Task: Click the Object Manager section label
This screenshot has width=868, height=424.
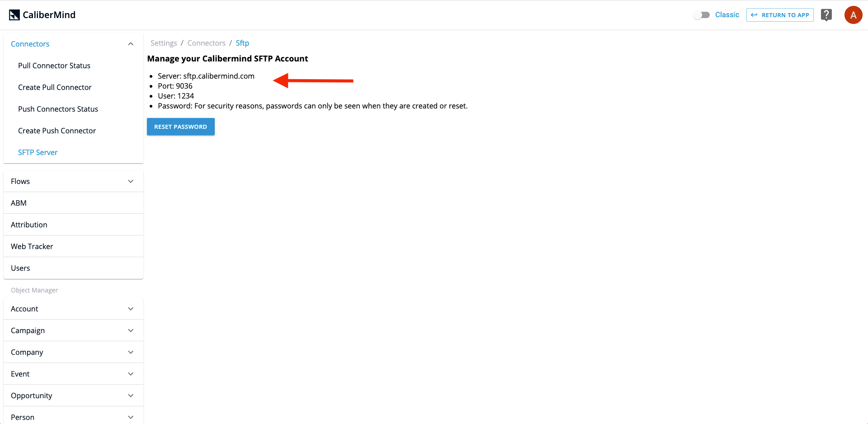Action: click(x=34, y=290)
